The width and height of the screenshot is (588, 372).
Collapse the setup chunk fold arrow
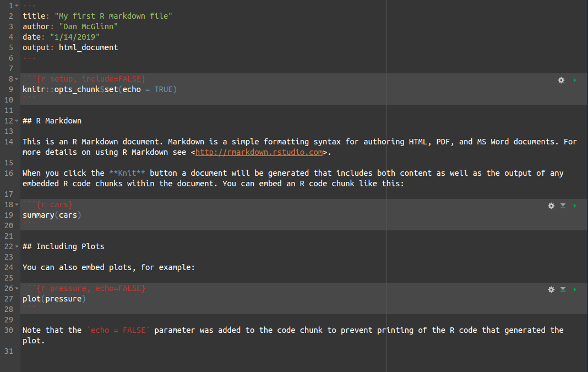(x=17, y=79)
